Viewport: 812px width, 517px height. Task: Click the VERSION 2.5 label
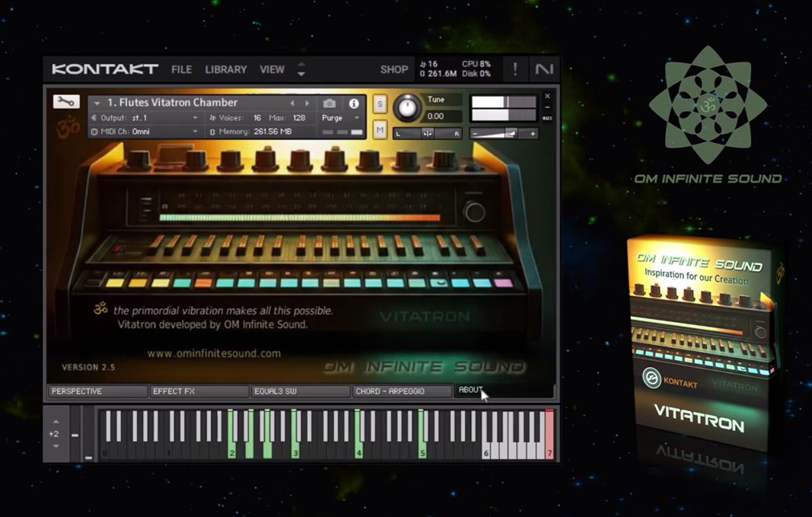click(88, 367)
